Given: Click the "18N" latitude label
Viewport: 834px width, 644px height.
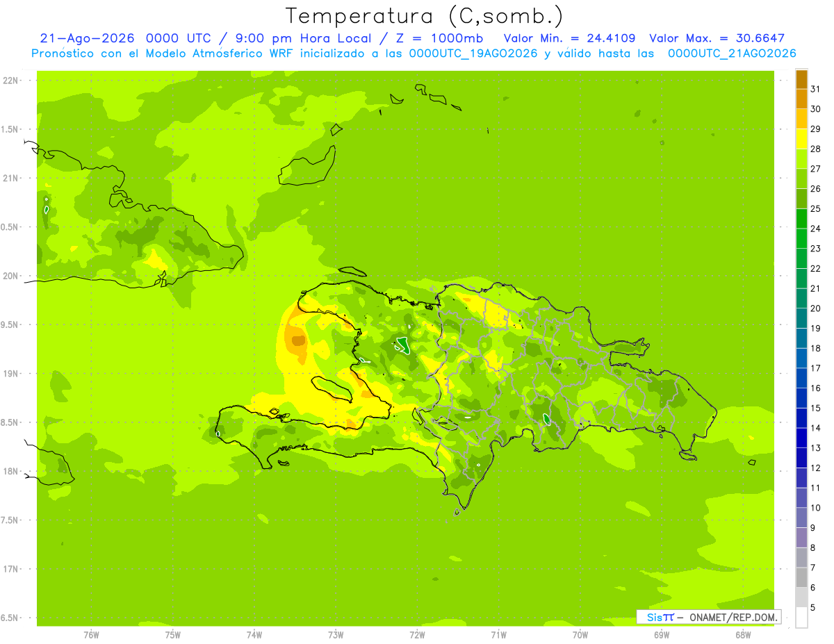Looking at the screenshot, I should point(10,471).
